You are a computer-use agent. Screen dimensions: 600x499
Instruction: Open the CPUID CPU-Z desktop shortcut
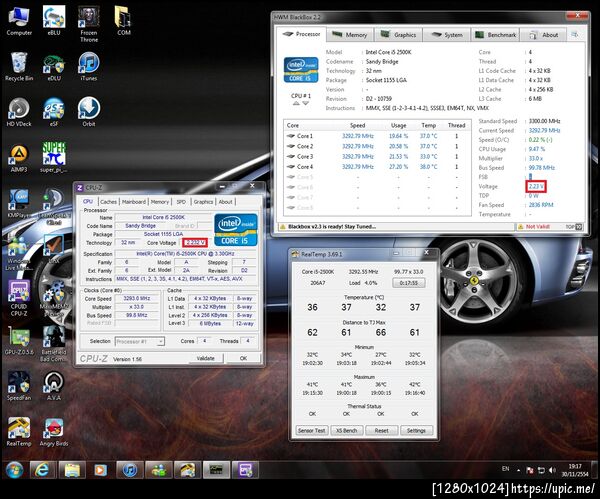pos(19,298)
